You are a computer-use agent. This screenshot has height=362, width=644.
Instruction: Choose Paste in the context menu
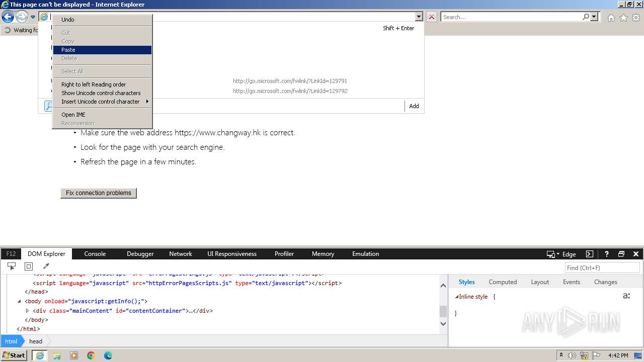point(102,50)
